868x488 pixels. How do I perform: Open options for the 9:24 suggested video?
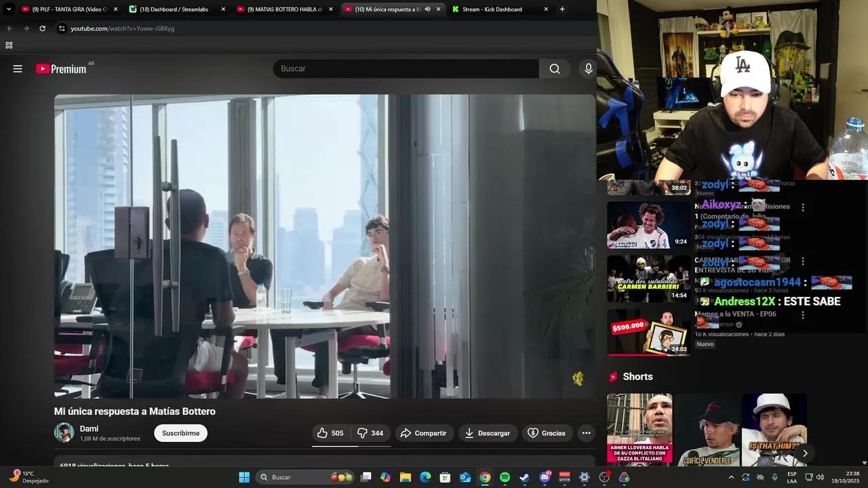(x=803, y=207)
